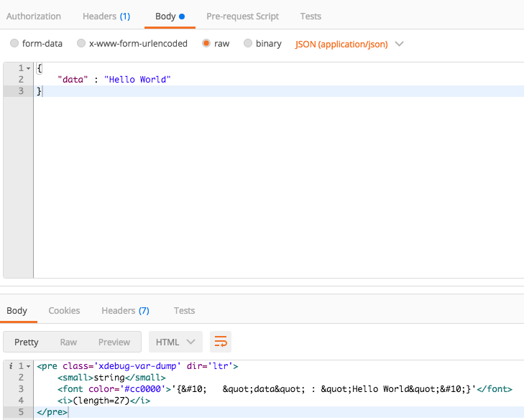Screen dimensions: 524x420
Task: Select the x-www-form-urlencoded radio button
Action: click(x=81, y=43)
